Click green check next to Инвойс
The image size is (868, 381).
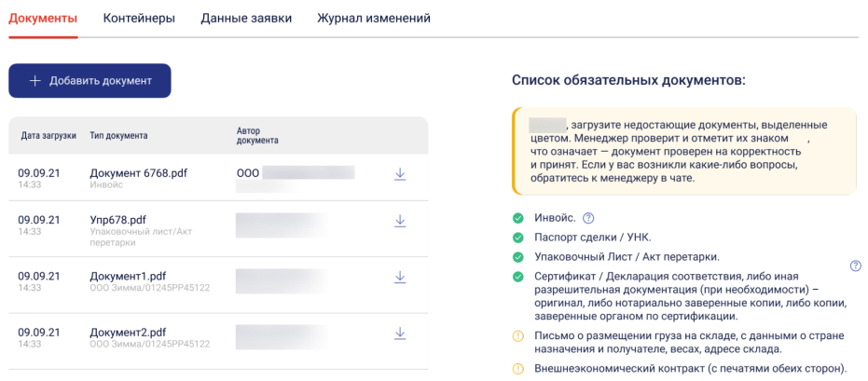[518, 218]
